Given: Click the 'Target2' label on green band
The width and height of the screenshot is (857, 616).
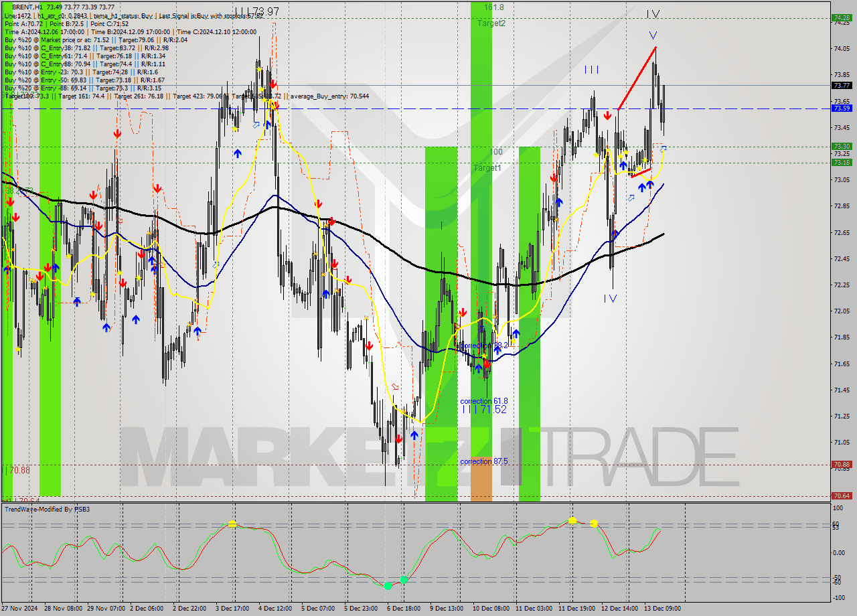Looking at the screenshot, I should coord(491,23).
